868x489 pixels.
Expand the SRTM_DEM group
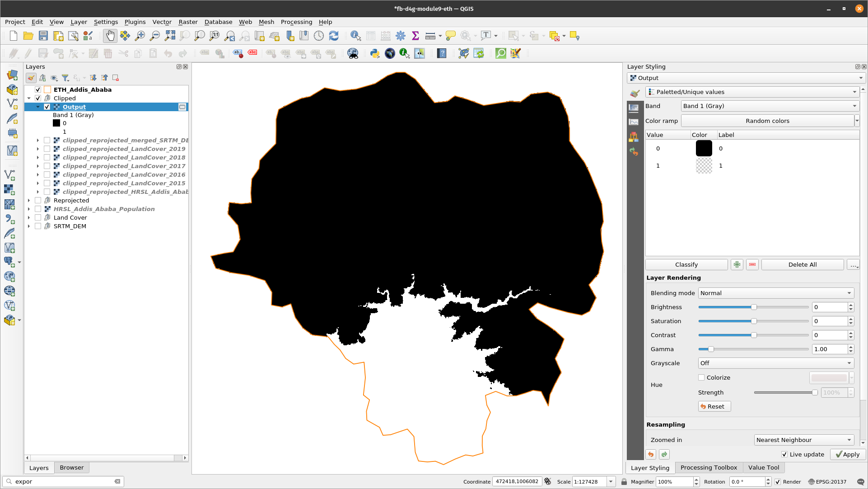point(29,226)
